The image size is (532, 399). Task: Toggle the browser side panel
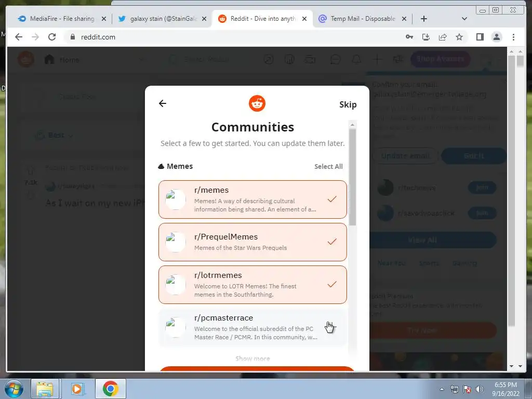pyautogui.click(x=480, y=37)
